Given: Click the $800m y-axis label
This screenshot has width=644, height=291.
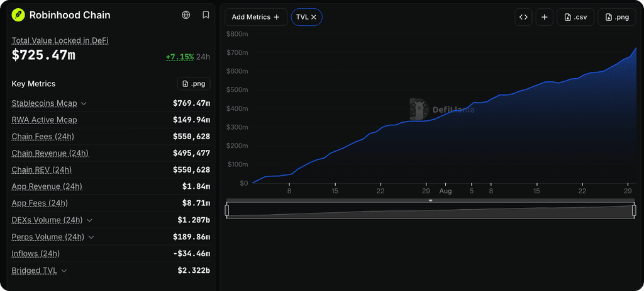Looking at the screenshot, I should pyautogui.click(x=237, y=34).
